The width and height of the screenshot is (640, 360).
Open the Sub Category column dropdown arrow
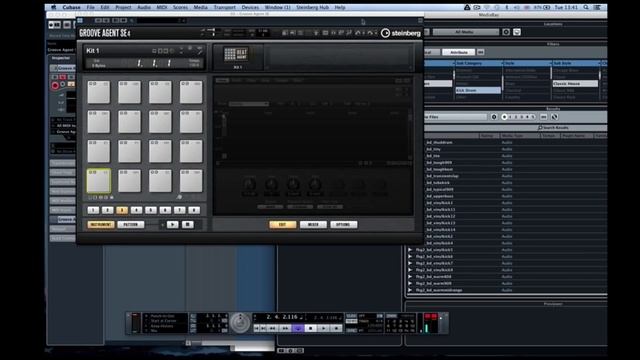502,63
